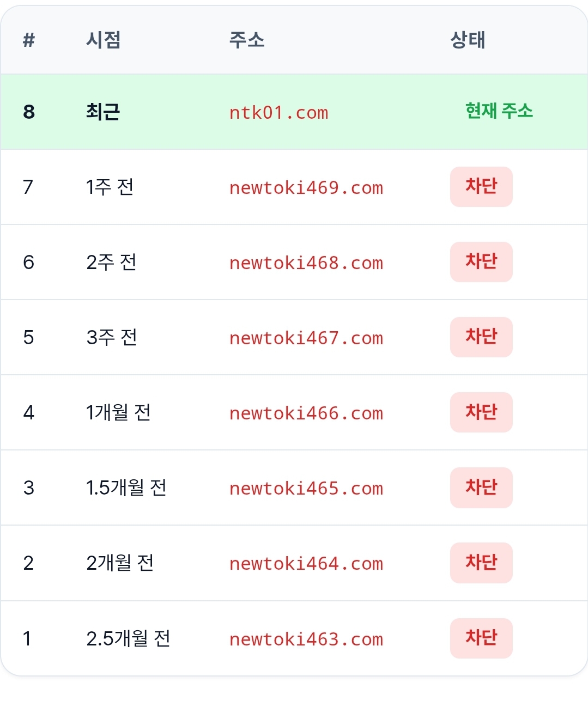Click the newtoki464.com address
588x713 pixels.
coord(306,563)
